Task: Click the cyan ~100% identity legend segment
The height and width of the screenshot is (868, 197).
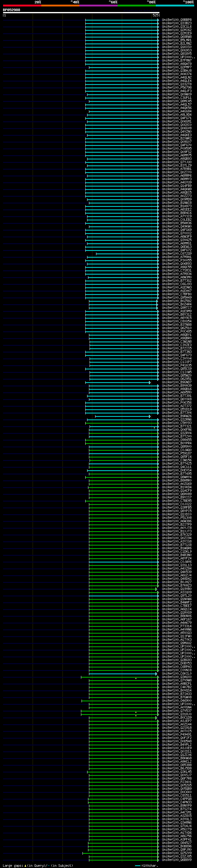Action: tap(175, 6)
